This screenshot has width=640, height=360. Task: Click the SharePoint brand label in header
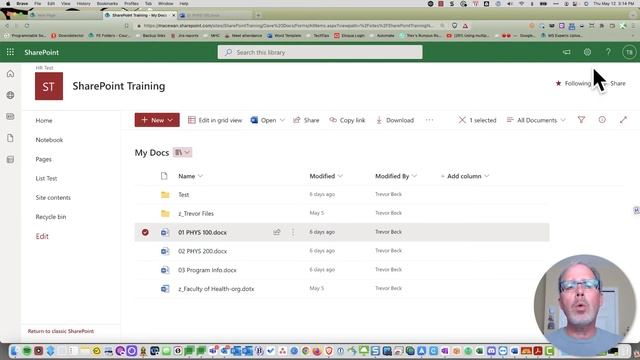pyautogui.click(x=41, y=52)
